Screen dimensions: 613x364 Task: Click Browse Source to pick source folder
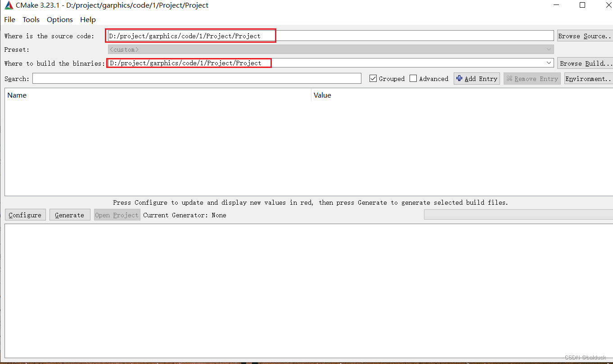point(585,36)
